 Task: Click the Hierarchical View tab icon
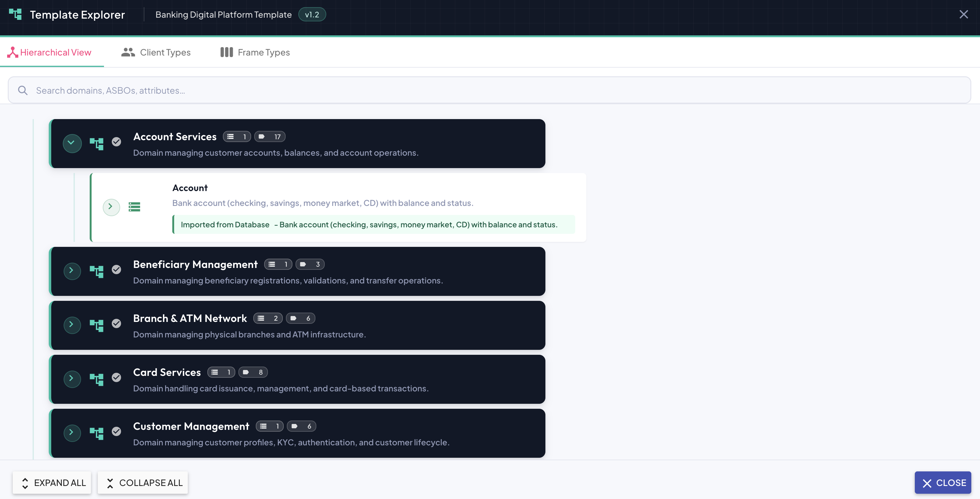(12, 52)
